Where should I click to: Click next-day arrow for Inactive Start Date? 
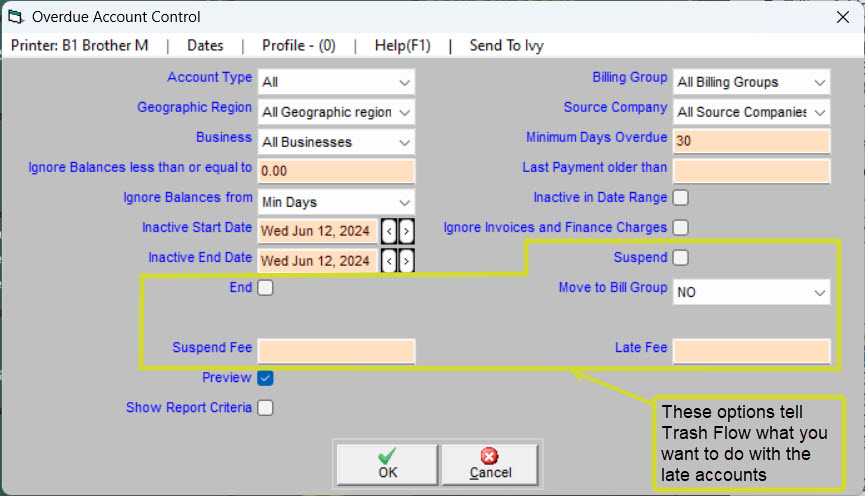click(x=405, y=231)
